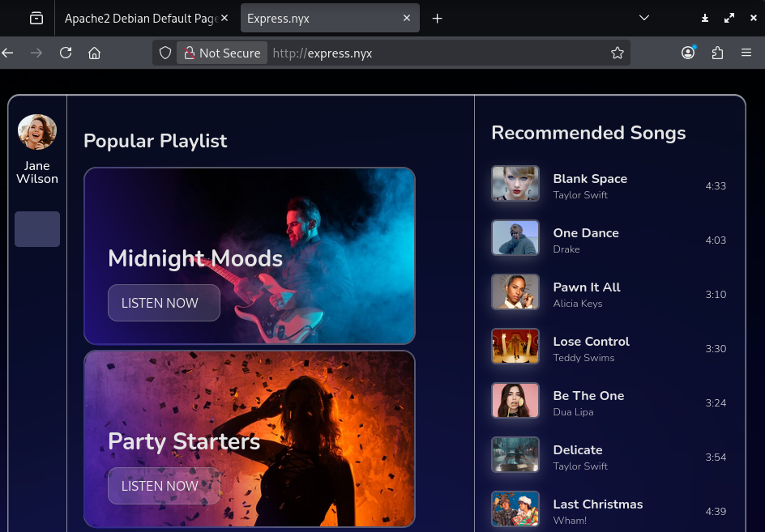The height and width of the screenshot is (532, 765).
Task: Play Lose Control by Teddy Swims
Action: (x=591, y=342)
